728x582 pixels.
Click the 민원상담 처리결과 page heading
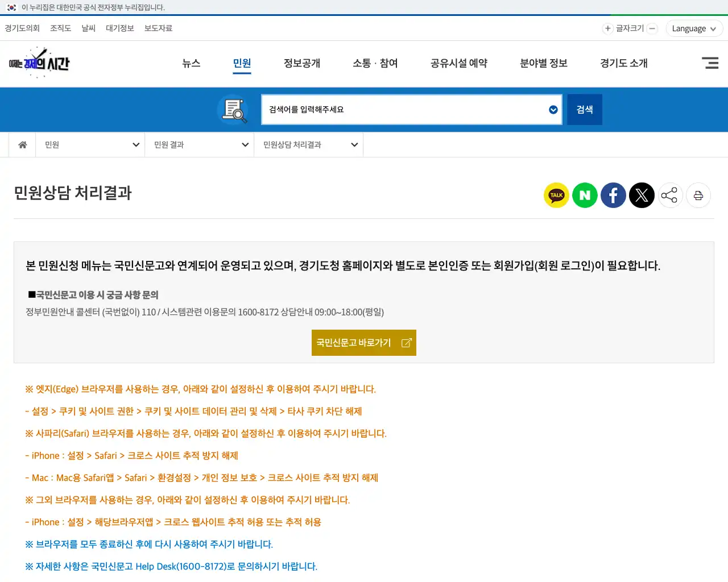(73, 193)
